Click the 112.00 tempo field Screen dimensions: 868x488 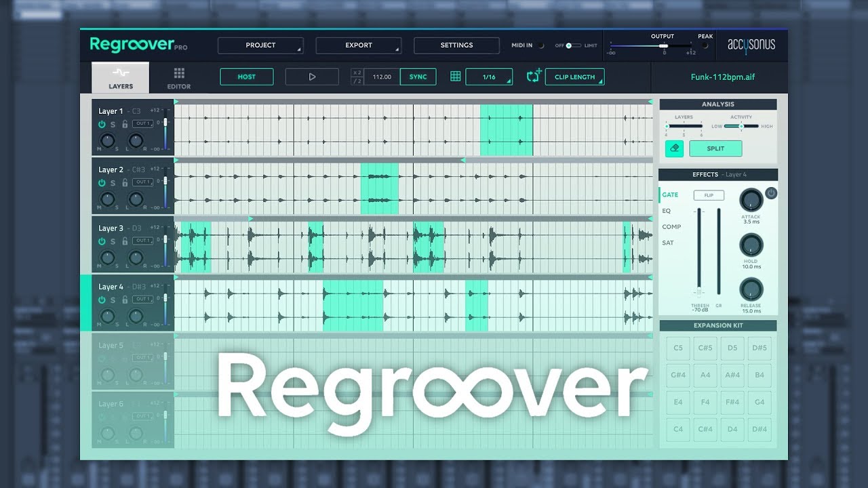[382, 77]
